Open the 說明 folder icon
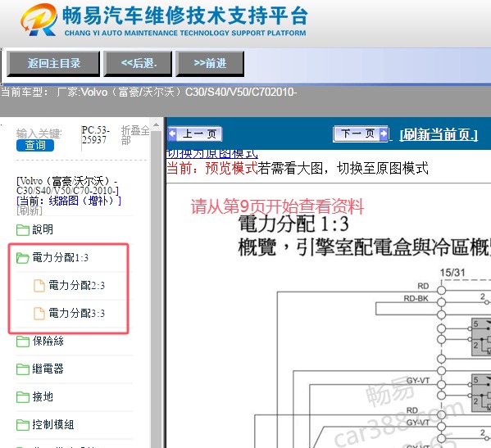Viewport: 491px width, 448px height. tap(23, 229)
